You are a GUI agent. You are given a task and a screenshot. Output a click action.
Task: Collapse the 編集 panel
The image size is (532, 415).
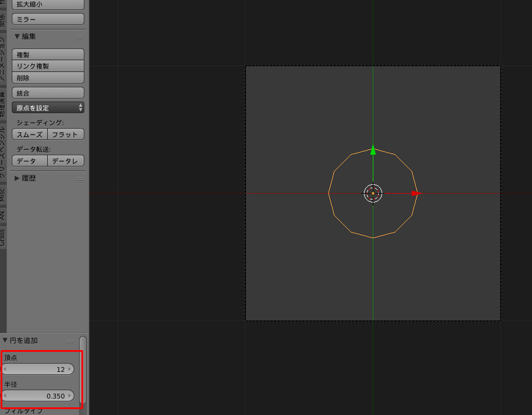[17, 37]
